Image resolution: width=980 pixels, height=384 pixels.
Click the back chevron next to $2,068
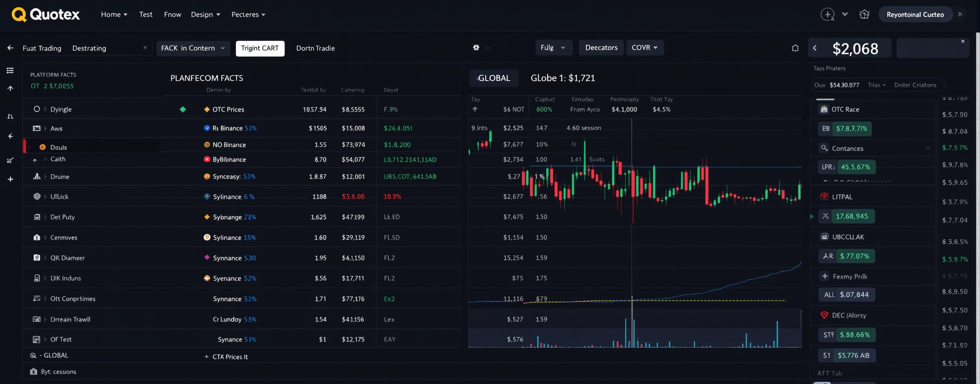[815, 48]
